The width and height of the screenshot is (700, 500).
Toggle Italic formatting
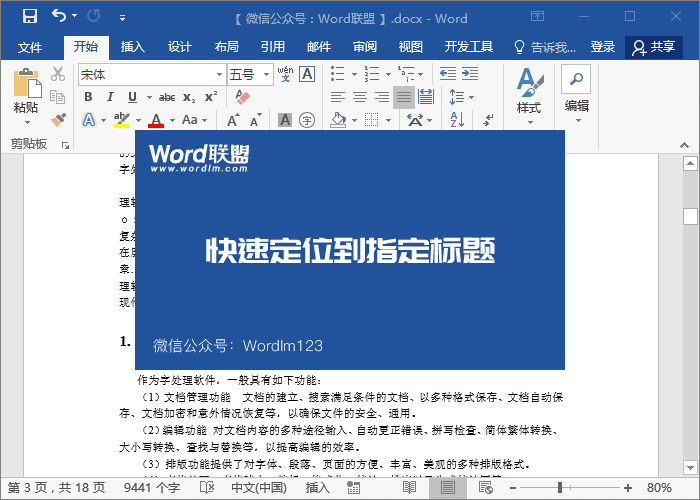(x=110, y=97)
